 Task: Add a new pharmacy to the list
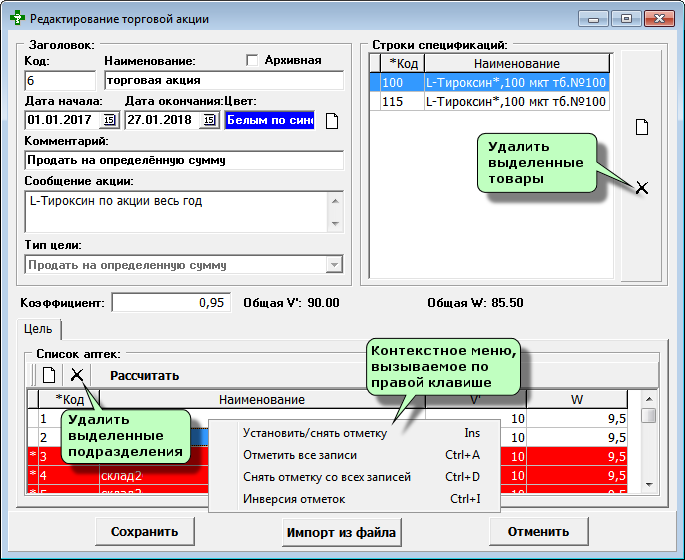pos(47,375)
